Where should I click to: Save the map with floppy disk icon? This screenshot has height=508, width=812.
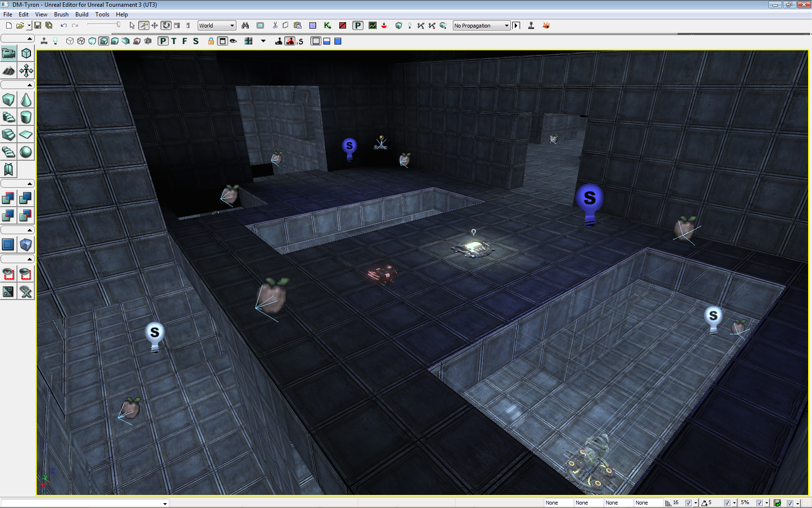coord(37,26)
